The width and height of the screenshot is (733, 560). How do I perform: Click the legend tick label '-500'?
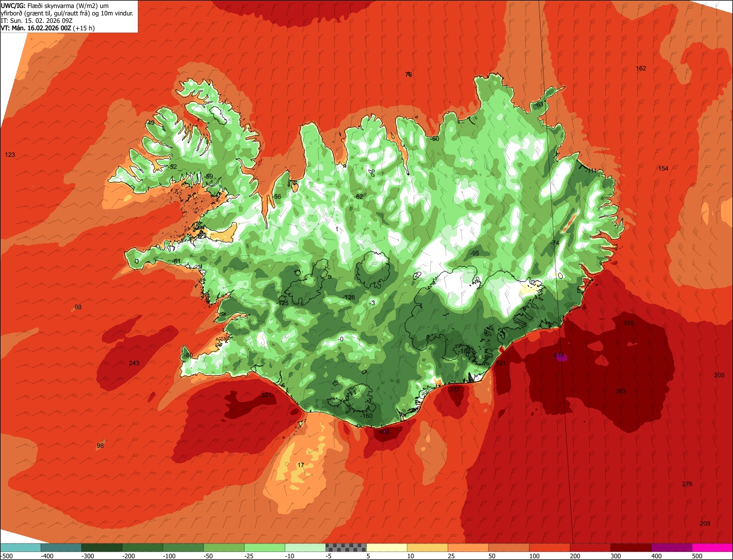tap(6, 555)
